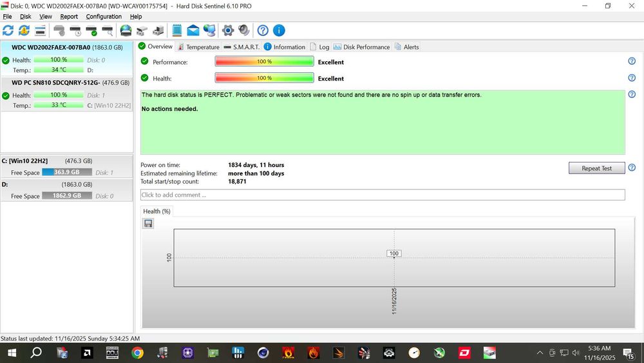
Task: Select the WD PC SN810 SDCQNRY-512G disk entry
Action: coord(66,93)
